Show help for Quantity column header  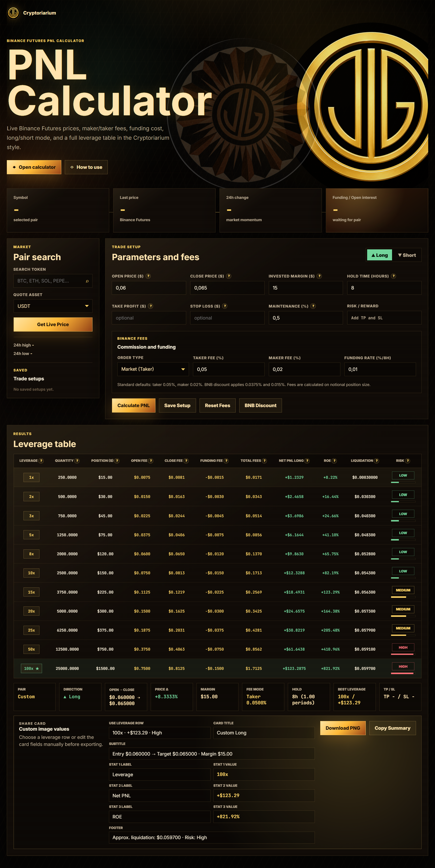point(77,461)
